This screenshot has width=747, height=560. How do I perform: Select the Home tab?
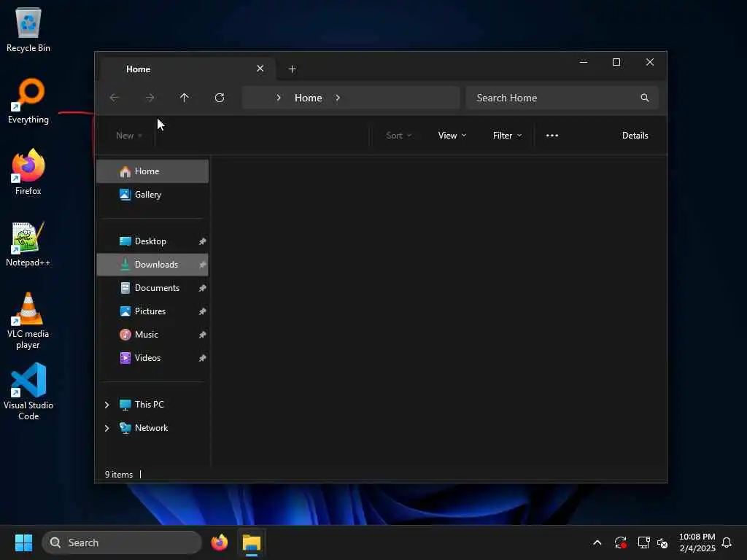click(188, 69)
